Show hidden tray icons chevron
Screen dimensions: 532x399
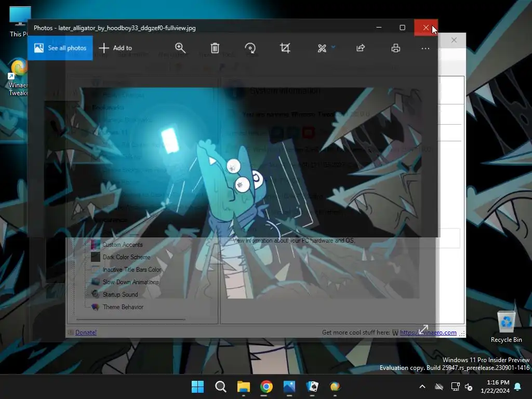[422, 387]
